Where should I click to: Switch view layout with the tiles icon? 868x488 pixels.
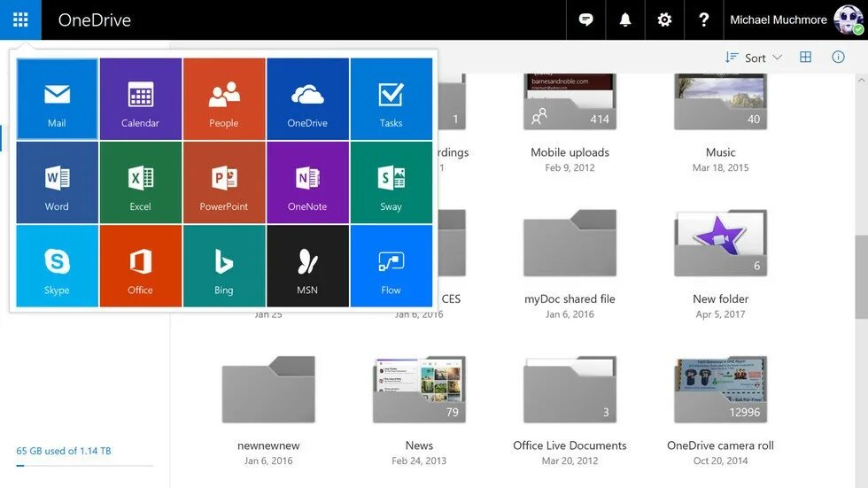coord(805,57)
